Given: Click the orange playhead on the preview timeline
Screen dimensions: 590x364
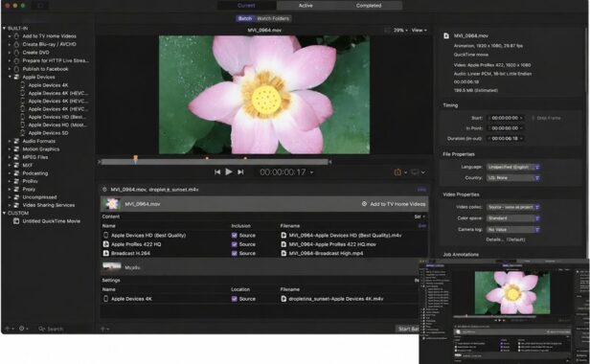Looking at the screenshot, I should (x=135, y=159).
